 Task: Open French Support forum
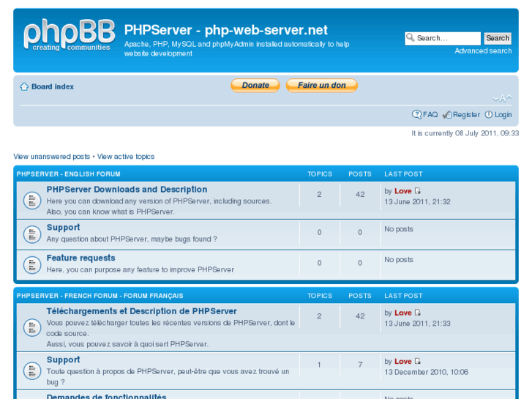click(64, 359)
